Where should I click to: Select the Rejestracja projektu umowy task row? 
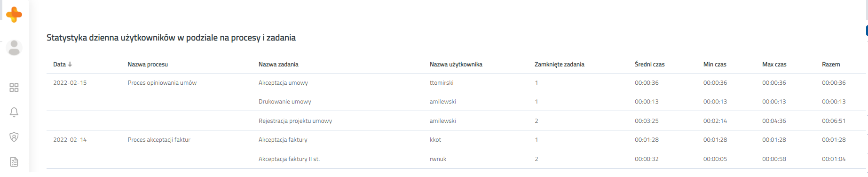click(x=456, y=121)
